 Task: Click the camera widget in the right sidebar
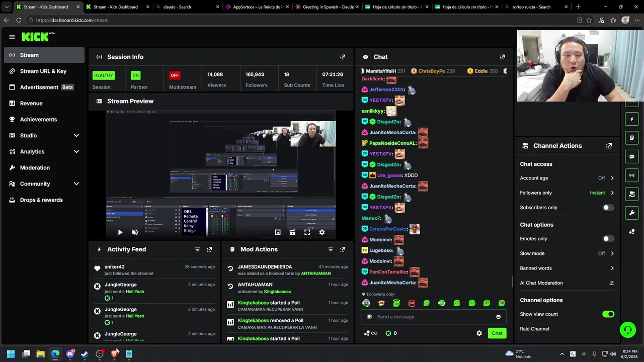coord(632,194)
